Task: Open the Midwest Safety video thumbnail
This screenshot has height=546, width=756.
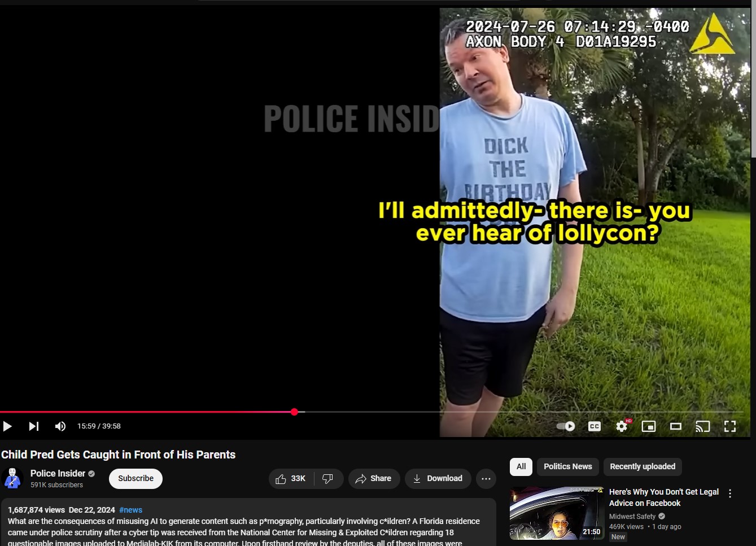Action: pos(557,513)
